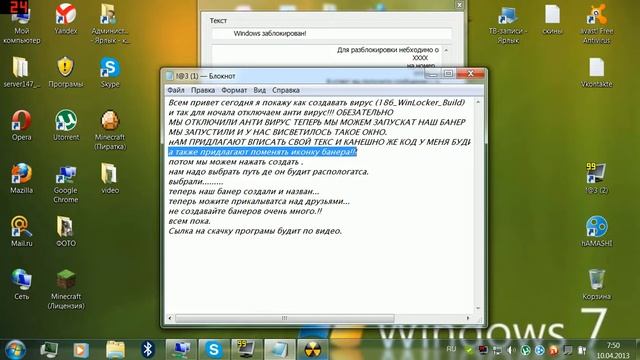640x360 pixels.
Task: Open the Вид menu in Notepad
Action: (260, 90)
